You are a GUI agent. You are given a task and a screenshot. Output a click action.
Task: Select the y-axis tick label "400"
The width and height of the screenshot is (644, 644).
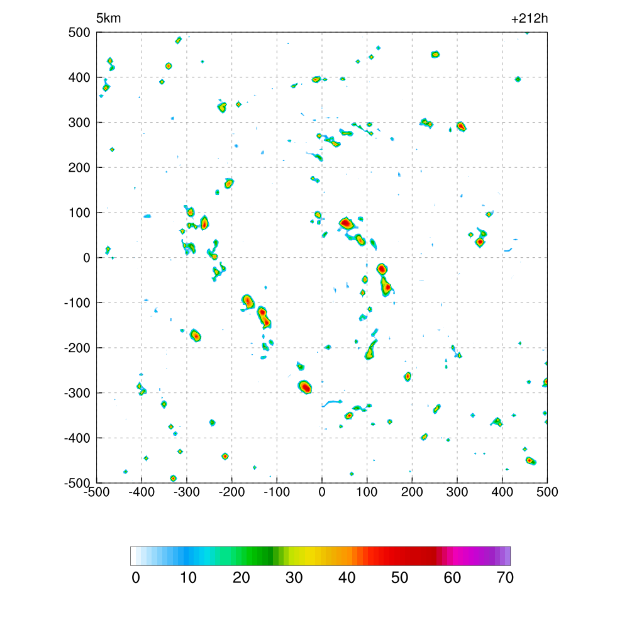pos(79,77)
